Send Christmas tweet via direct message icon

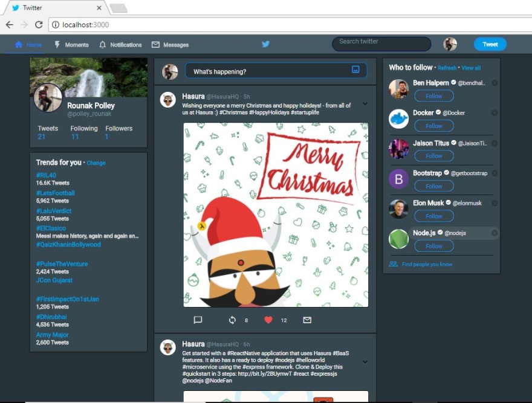pyautogui.click(x=307, y=320)
